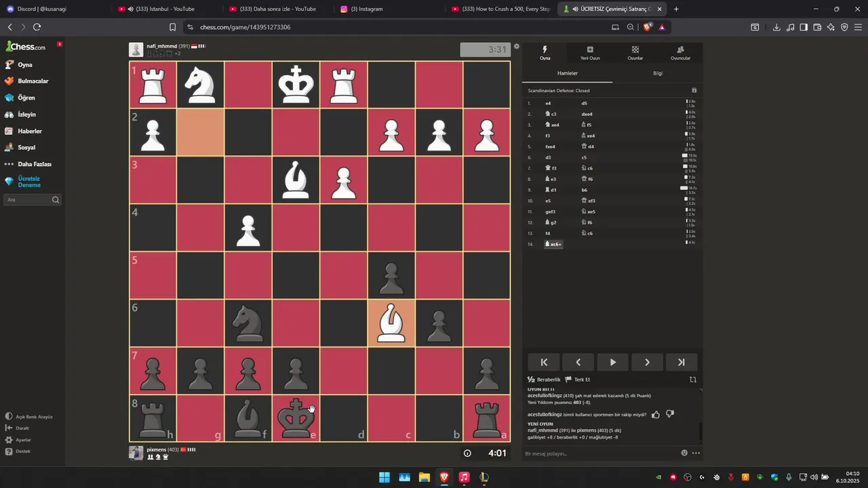Open chat more options dots
The height and width of the screenshot is (488, 868).
click(x=696, y=453)
